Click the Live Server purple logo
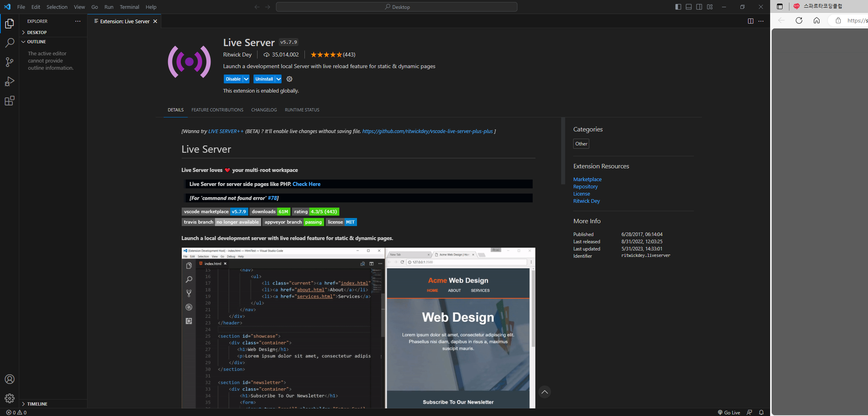This screenshot has width=868, height=416. coord(189,62)
